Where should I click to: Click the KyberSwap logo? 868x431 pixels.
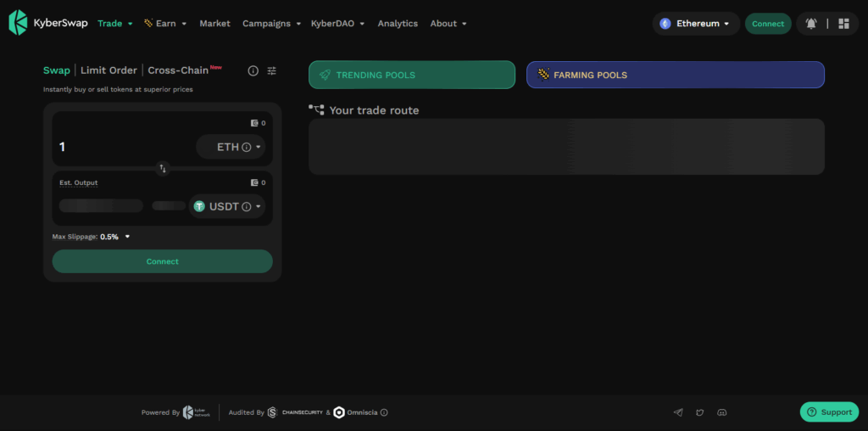tap(46, 23)
